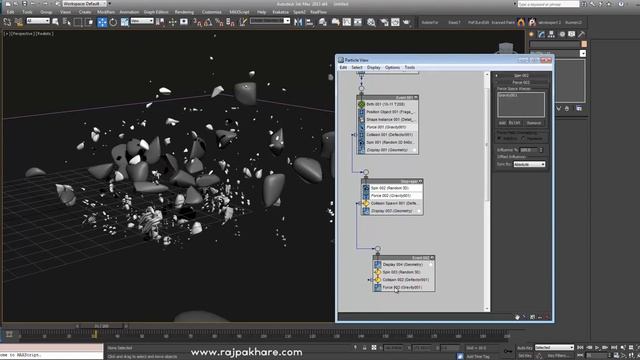Click the Key Filters button

558,356
